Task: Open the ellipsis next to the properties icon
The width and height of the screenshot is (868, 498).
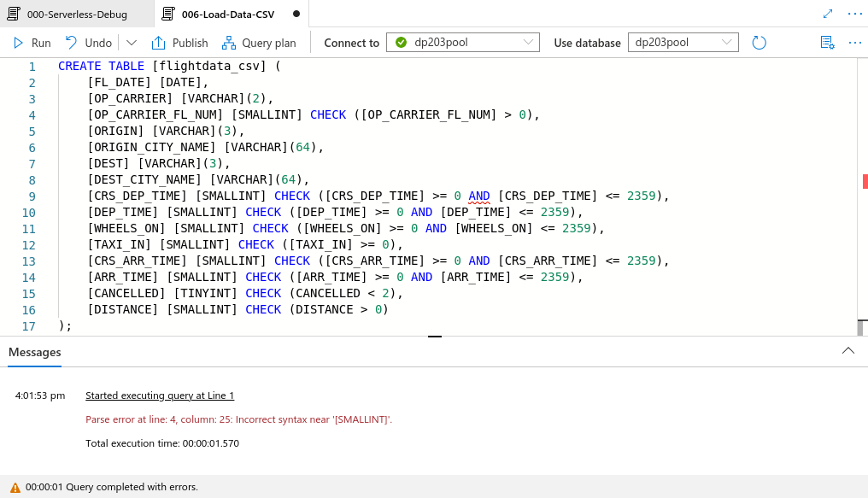Action: coord(853,42)
